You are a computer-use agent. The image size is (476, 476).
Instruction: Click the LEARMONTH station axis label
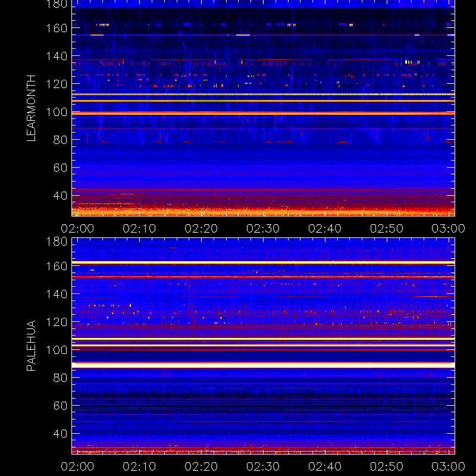tap(32, 108)
